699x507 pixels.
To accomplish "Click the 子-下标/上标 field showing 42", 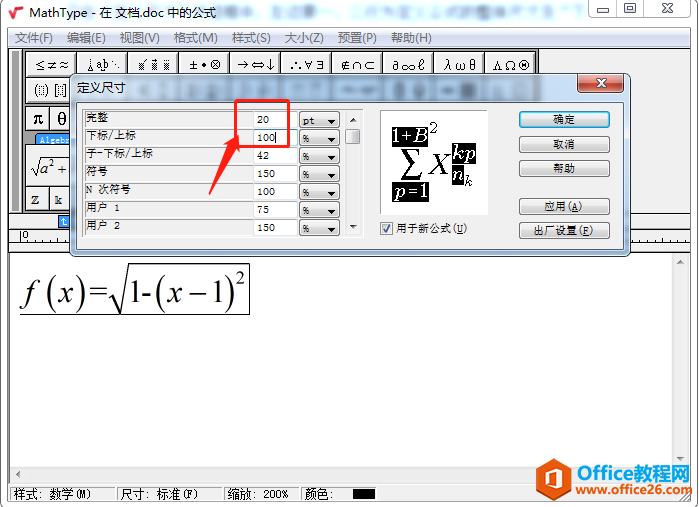I will [x=275, y=156].
